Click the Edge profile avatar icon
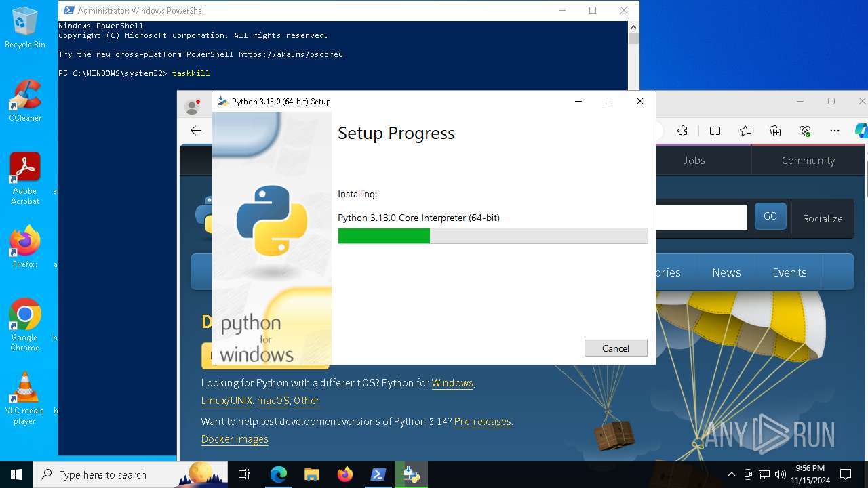This screenshot has width=868, height=488. [x=193, y=106]
